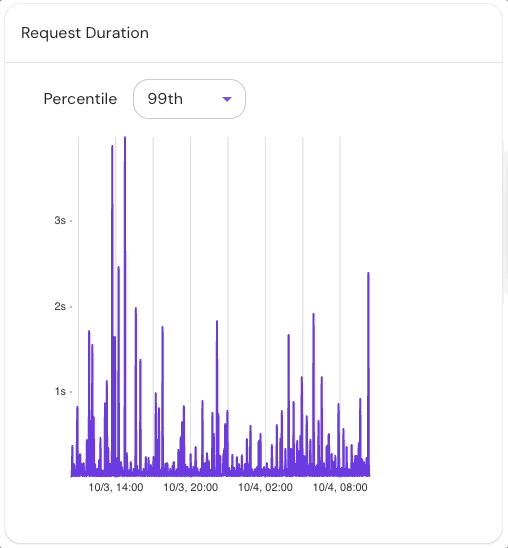Open the 99th percentile dropdown
Image resolution: width=508 pixels, height=548 pixels.
[x=189, y=99]
